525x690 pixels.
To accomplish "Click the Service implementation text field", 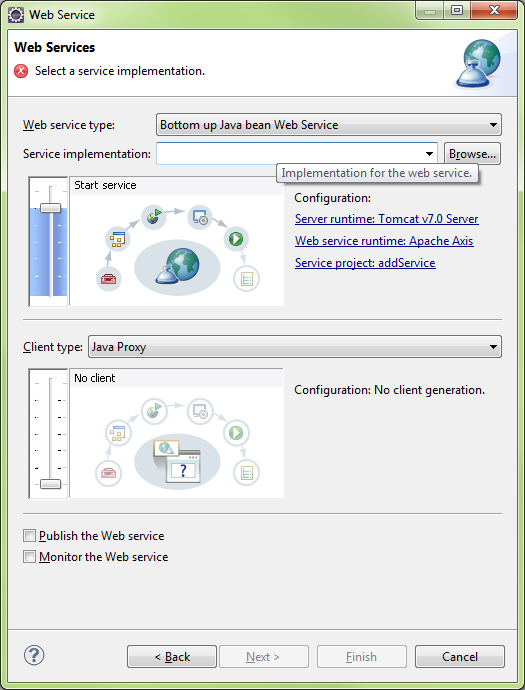I will [288, 154].
